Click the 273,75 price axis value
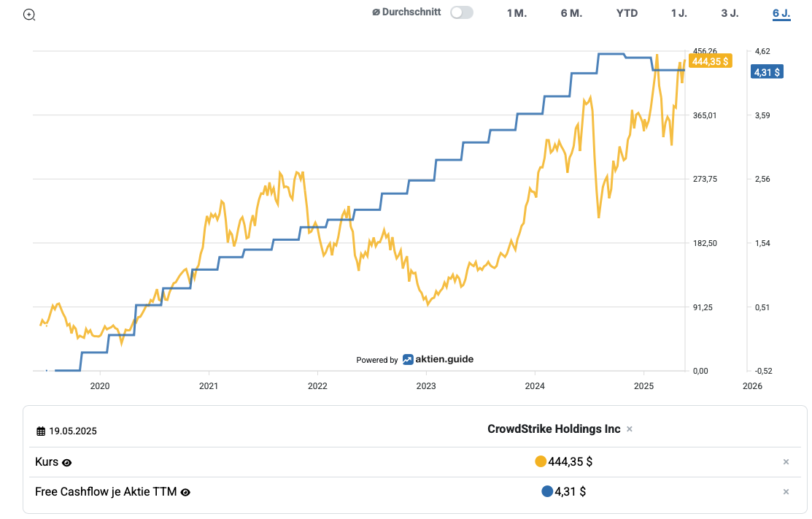Image resolution: width=812 pixels, height=519 pixels. [705, 180]
